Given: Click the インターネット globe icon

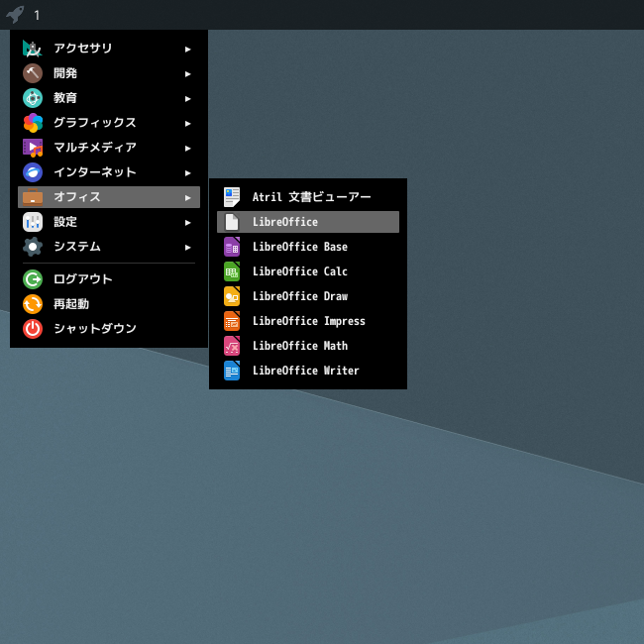Looking at the screenshot, I should (33, 172).
